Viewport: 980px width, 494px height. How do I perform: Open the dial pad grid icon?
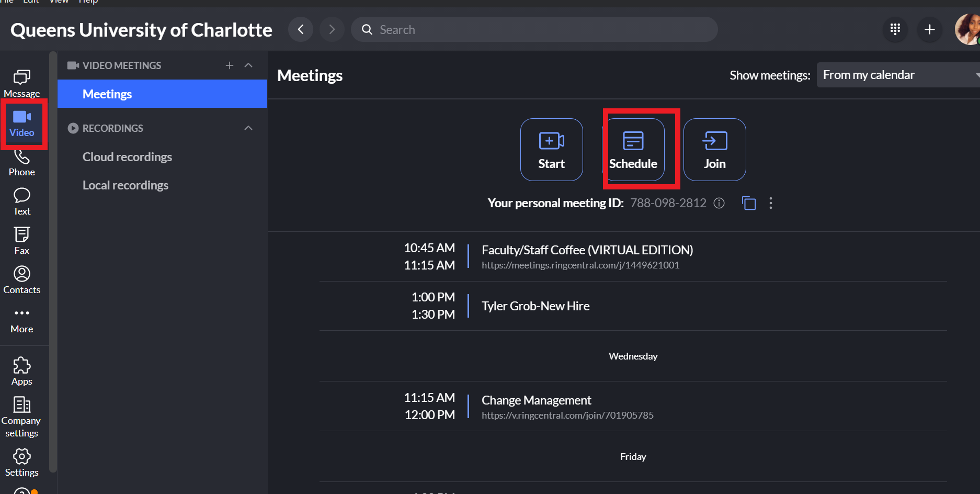[895, 29]
